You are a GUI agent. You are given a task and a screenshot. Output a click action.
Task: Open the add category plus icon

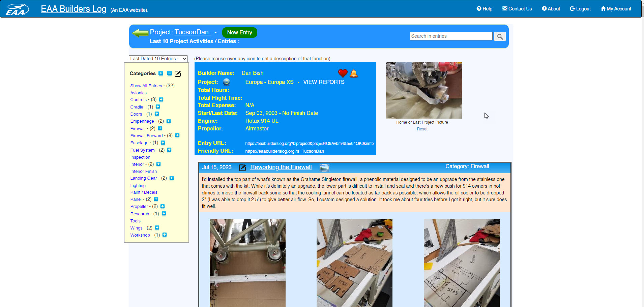(x=162, y=73)
